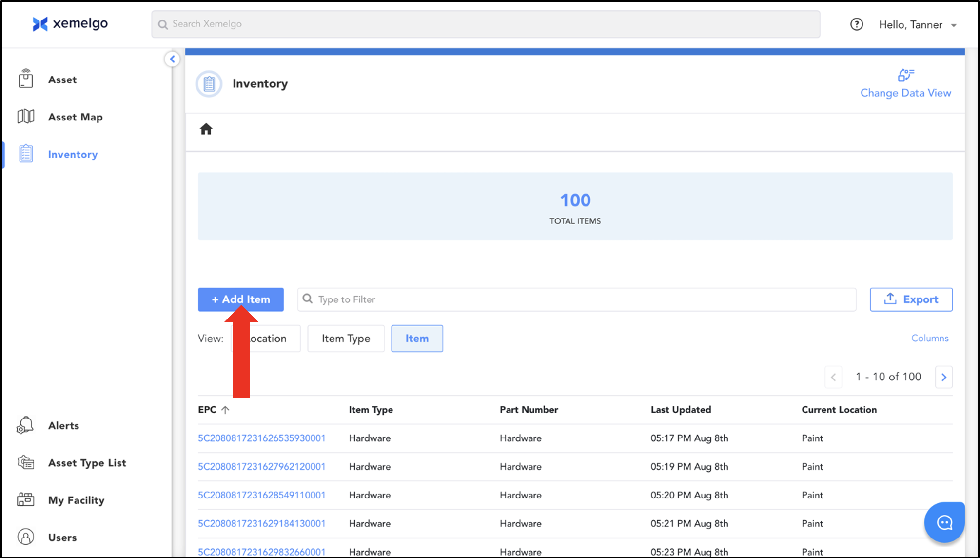Viewport: 980px width, 558px height.
Task: Click the Asset sidebar icon
Action: [26, 79]
